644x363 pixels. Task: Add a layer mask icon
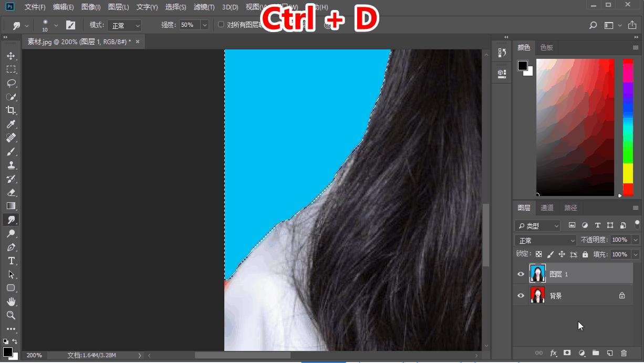567,354
